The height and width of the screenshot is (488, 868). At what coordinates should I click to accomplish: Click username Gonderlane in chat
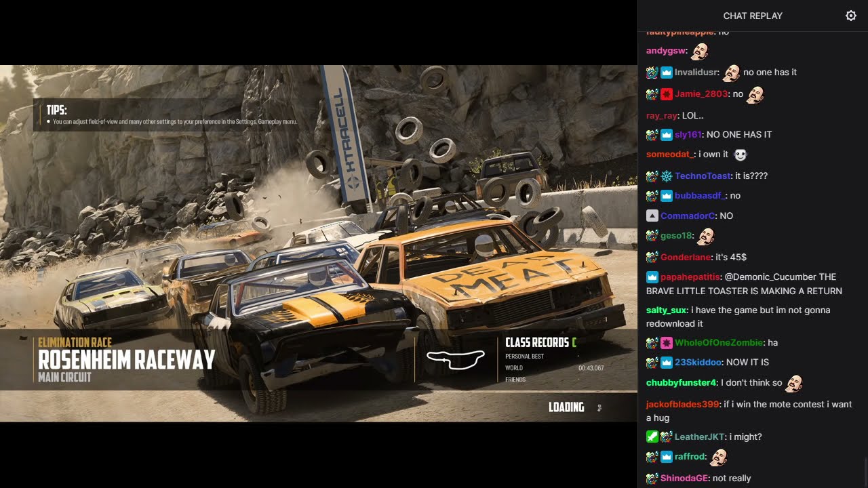tap(686, 258)
